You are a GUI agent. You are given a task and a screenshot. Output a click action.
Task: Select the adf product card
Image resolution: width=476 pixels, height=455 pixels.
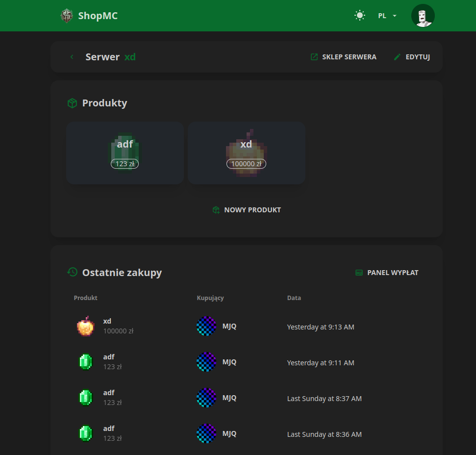(125, 153)
